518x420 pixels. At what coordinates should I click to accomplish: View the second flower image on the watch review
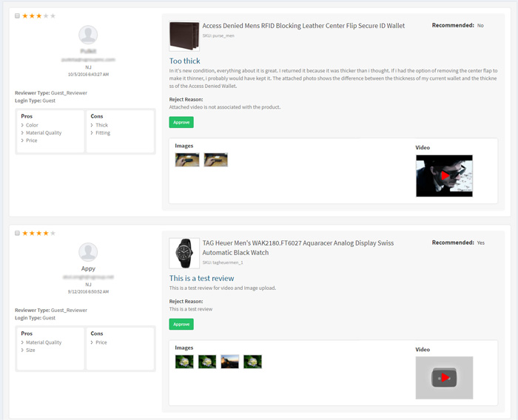tap(207, 362)
